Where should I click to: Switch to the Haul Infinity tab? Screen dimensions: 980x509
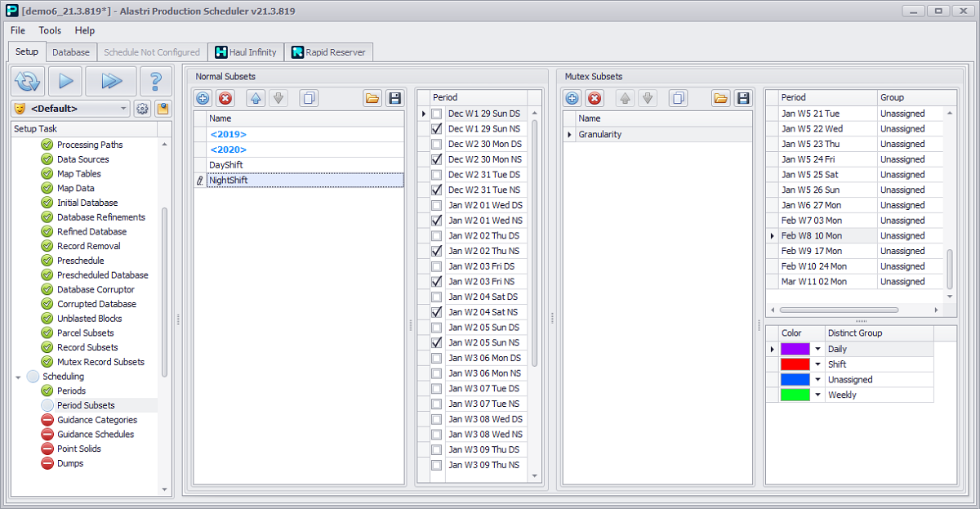click(246, 51)
